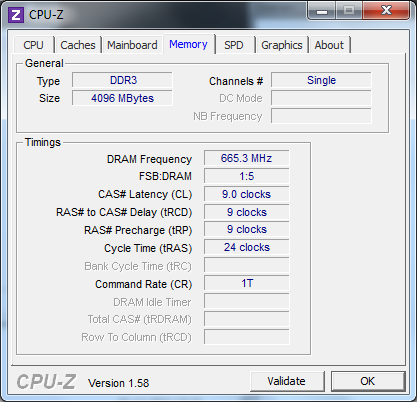This screenshot has height=402, width=417.
Task: Select the Memory tab
Action: pyautogui.click(x=188, y=44)
